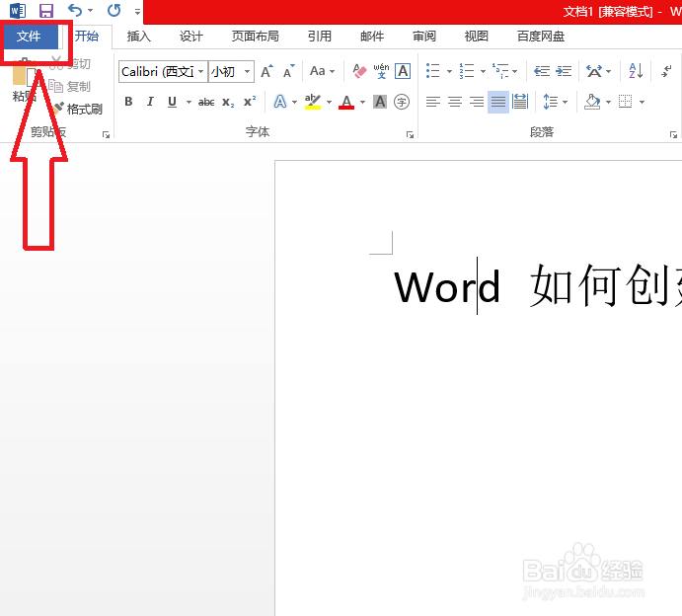Open the 文件 (File) tab

pos(29,37)
